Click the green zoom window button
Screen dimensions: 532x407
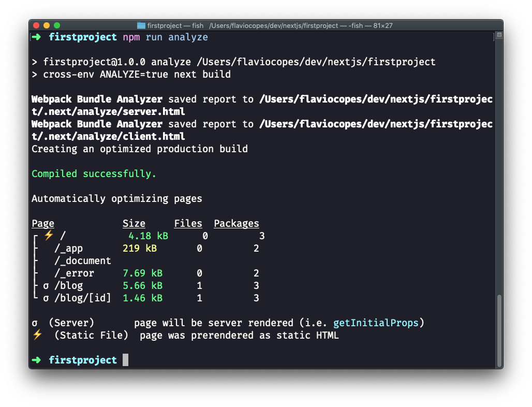(x=57, y=25)
